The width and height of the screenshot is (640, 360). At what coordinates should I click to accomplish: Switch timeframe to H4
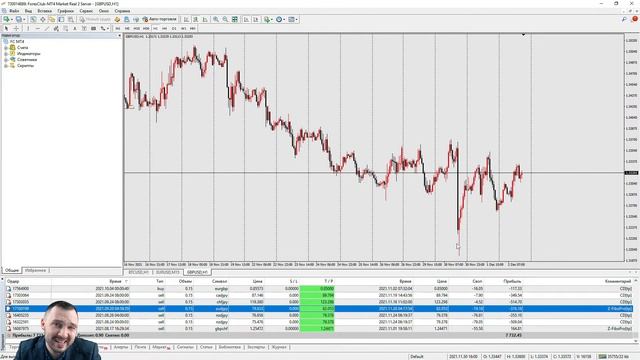pyautogui.click(x=164, y=29)
